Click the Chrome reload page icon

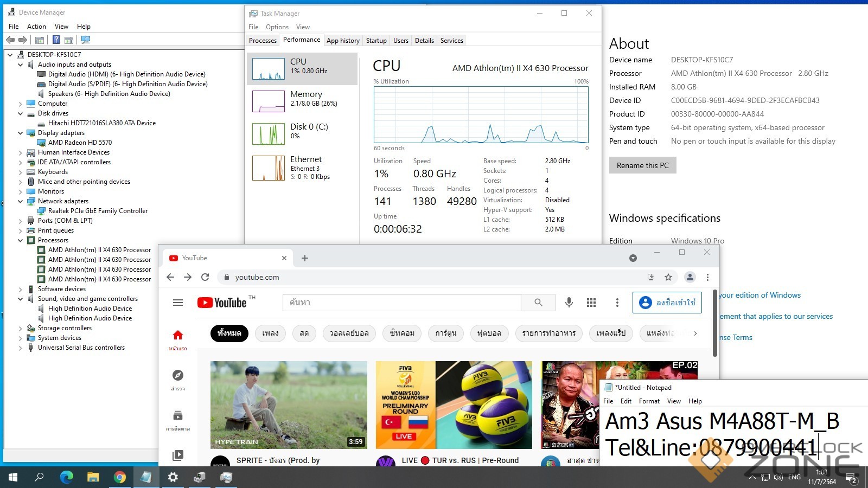(205, 277)
